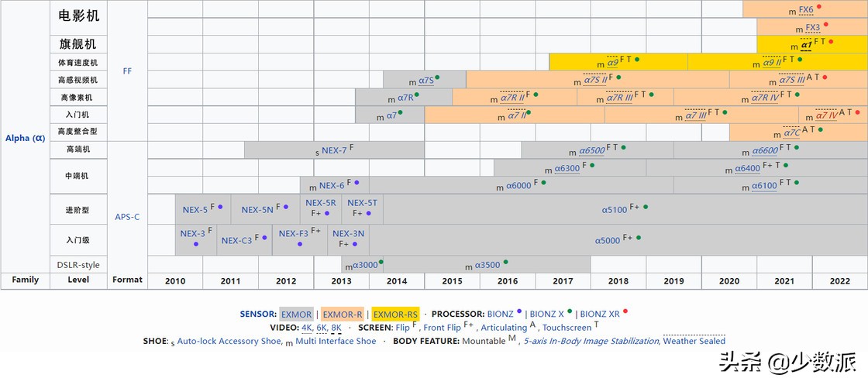This screenshot has width=868, height=385.
Task: Open the α6400 link
Action: click(x=747, y=169)
